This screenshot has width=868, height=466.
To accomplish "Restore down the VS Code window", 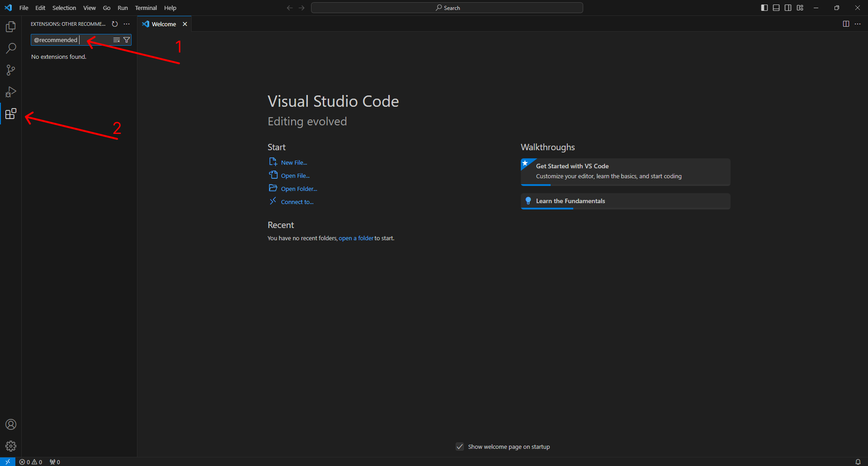I will click(x=837, y=8).
